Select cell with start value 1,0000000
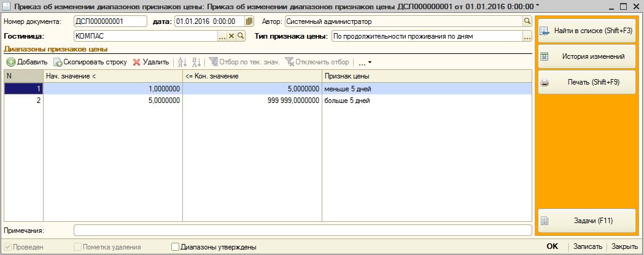Viewport: 644px width, 255px height. [113, 88]
